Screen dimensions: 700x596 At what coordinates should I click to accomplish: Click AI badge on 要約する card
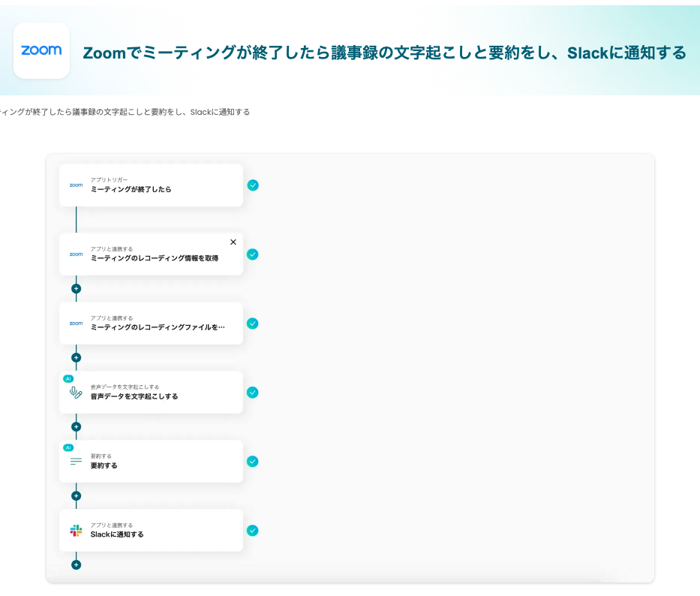tap(68, 447)
